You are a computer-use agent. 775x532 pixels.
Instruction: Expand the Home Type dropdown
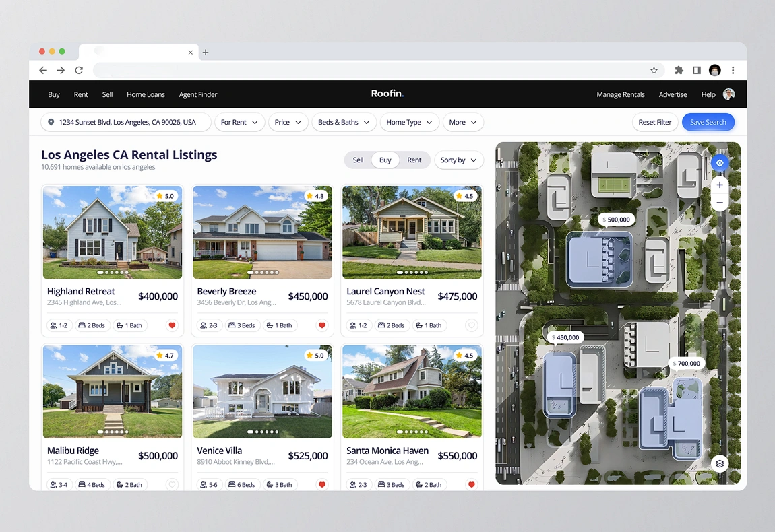(409, 122)
